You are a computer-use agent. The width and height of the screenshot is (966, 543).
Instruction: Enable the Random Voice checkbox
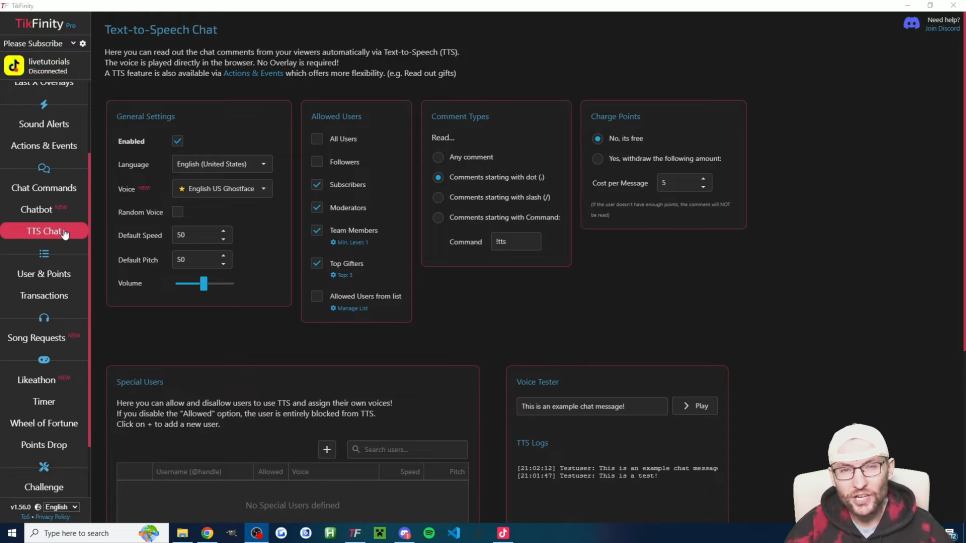pos(177,212)
